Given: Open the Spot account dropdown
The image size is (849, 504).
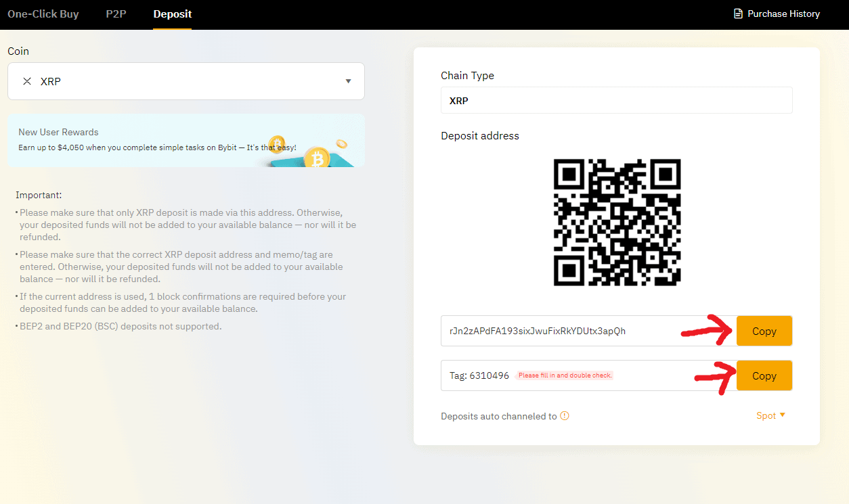Looking at the screenshot, I should (x=770, y=415).
